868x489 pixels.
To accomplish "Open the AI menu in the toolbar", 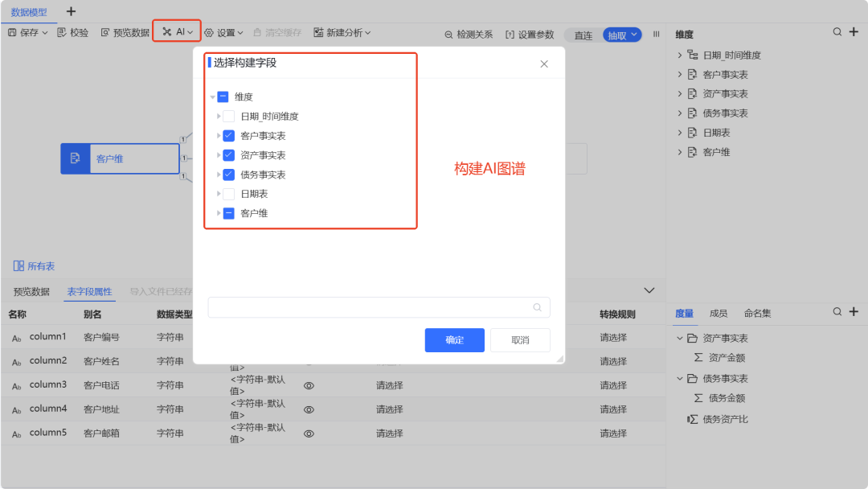I will tap(175, 32).
